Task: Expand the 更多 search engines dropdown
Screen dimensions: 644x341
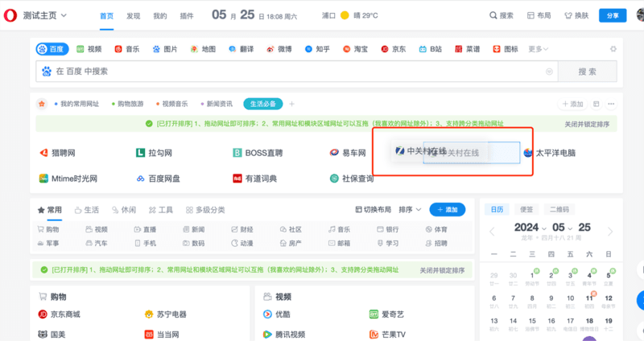Action: pyautogui.click(x=539, y=49)
